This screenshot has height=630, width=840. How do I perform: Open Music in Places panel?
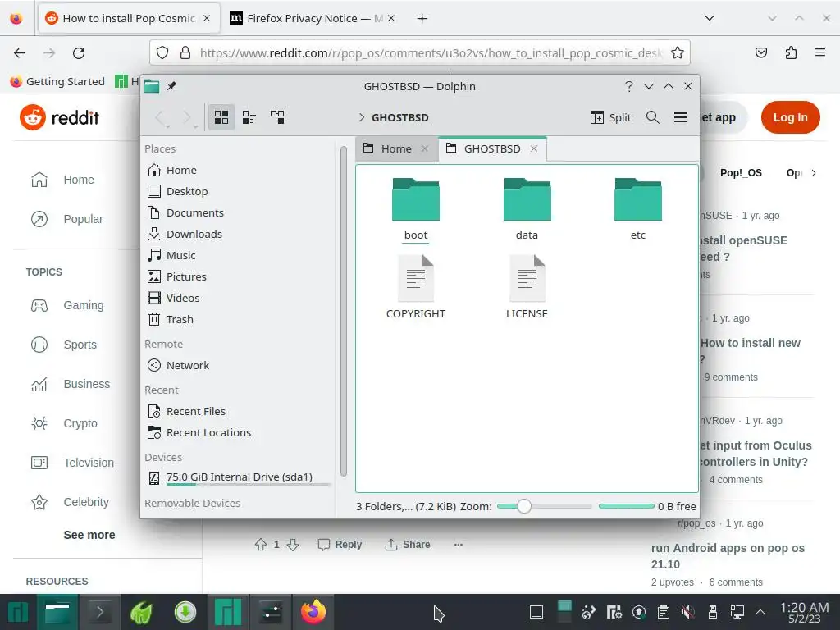tap(239, 256)
